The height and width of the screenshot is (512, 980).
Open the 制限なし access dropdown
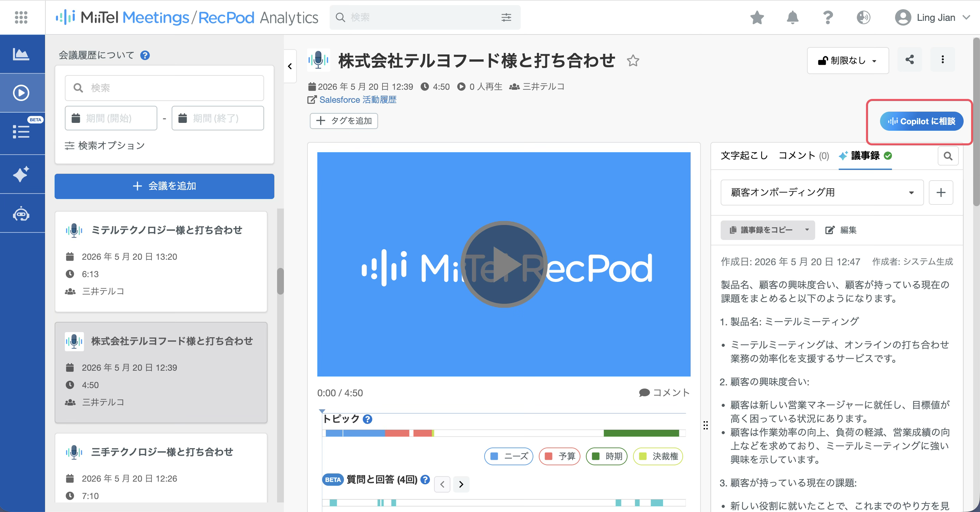(x=848, y=60)
